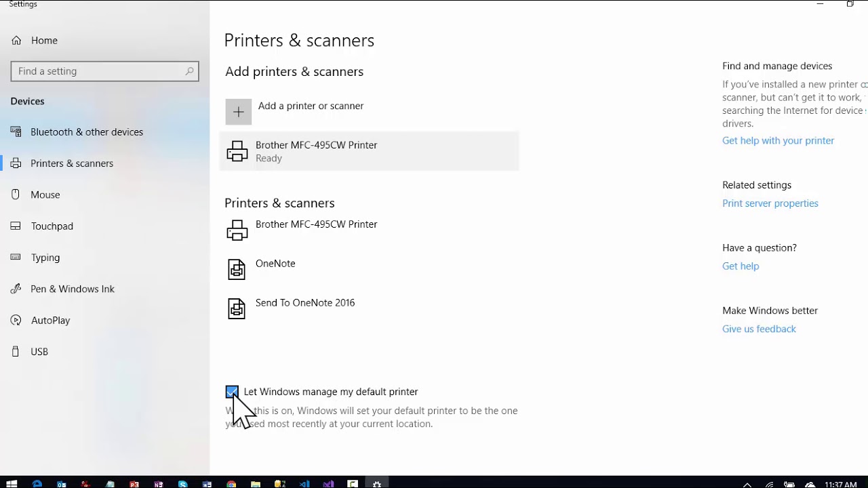
Task: Launch Microsoft Edge from taskbar
Action: (x=37, y=483)
